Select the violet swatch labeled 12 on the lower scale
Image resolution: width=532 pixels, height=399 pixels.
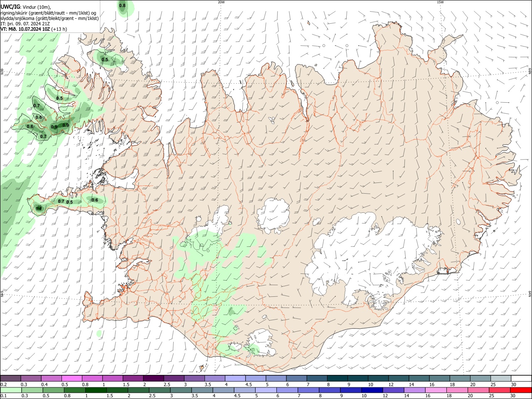coord(393,390)
